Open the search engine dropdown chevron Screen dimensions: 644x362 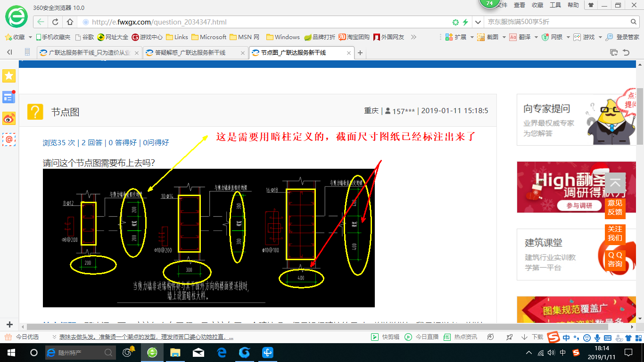[478, 22]
